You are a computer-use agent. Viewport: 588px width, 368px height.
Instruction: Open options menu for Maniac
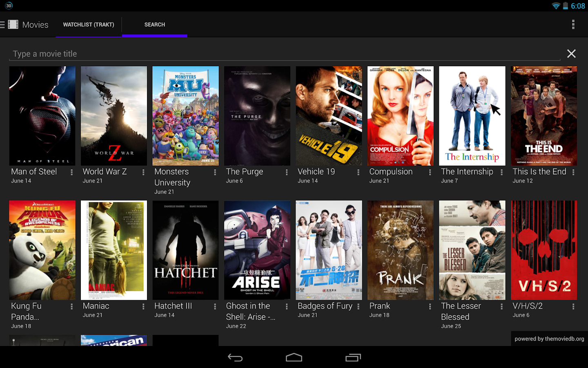pos(143,306)
